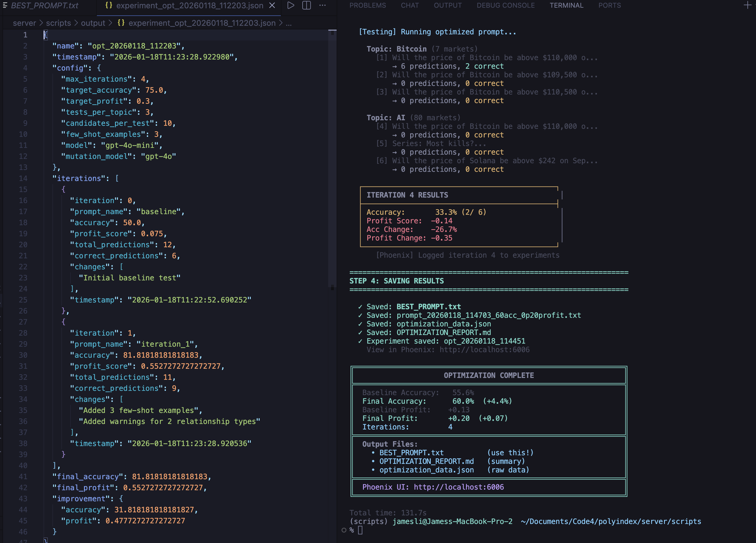This screenshot has width=756, height=543.
Task: Close the experiment_opt JSON editor tab
Action: (272, 5)
